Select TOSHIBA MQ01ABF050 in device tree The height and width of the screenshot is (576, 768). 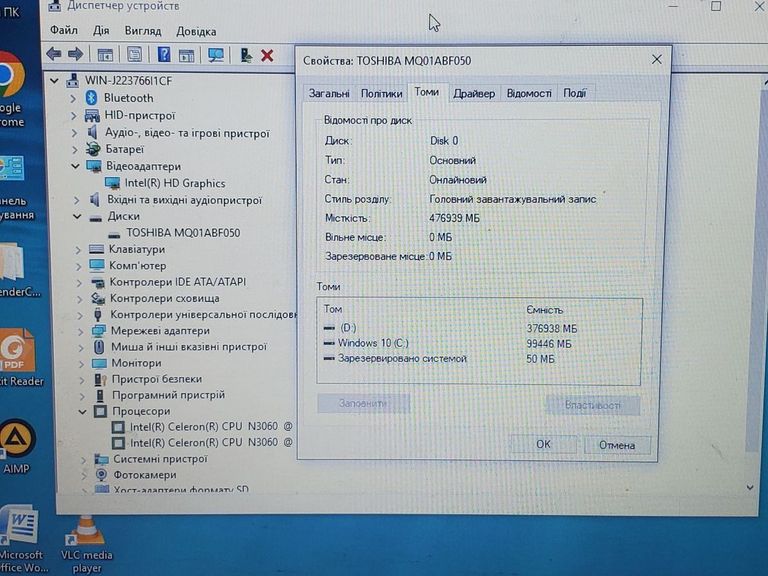pyautogui.click(x=183, y=233)
